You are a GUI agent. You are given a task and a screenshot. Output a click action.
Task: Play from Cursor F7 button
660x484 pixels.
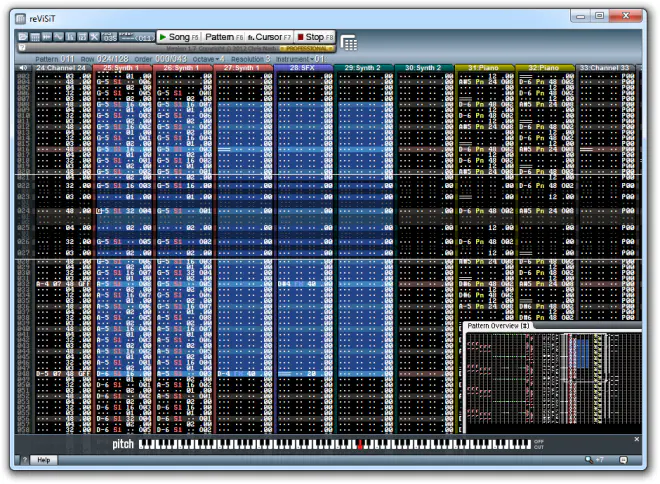click(x=269, y=37)
